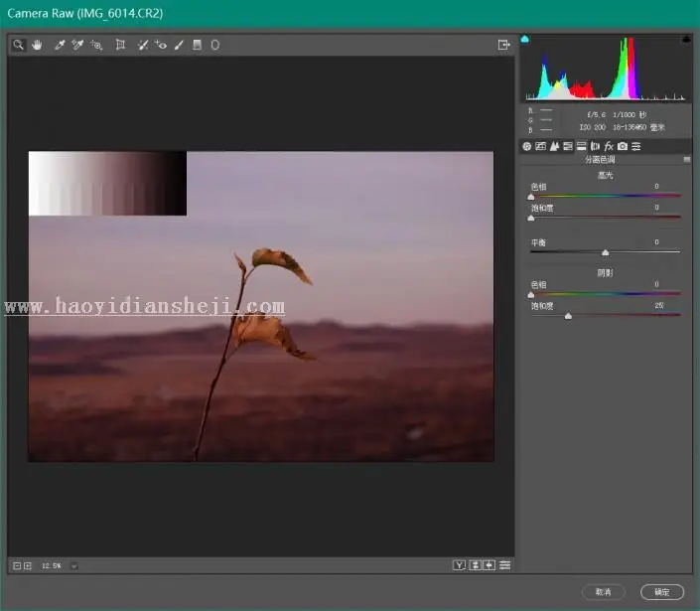700x611 pixels.
Task: Open the before/after preview preferences icon
Action: pyautogui.click(x=505, y=565)
